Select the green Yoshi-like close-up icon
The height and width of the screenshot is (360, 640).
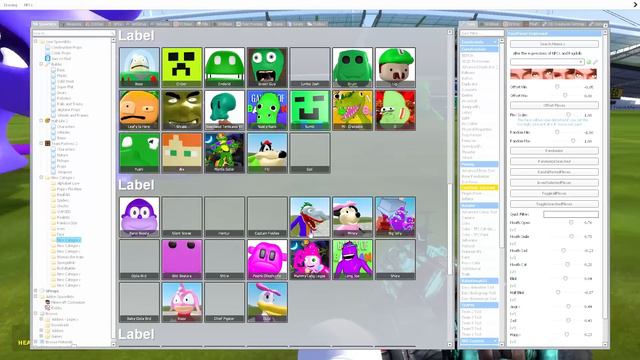[x=139, y=153]
